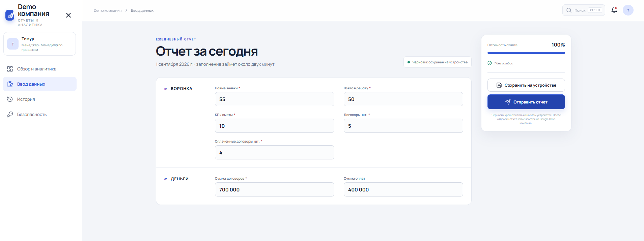The image size is (644, 241).
Task: Edit the Сумма договоров field
Action: click(274, 189)
